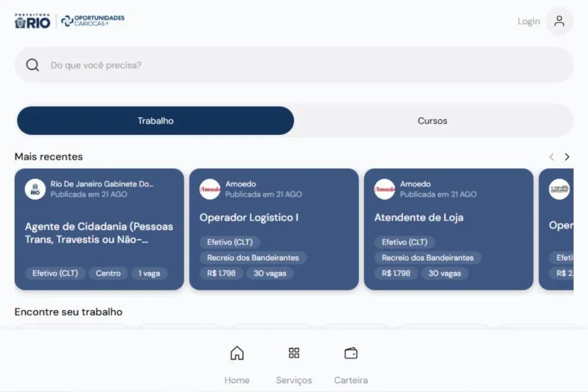
Task: Show next recent jobs with right chevron
Action: (x=567, y=157)
